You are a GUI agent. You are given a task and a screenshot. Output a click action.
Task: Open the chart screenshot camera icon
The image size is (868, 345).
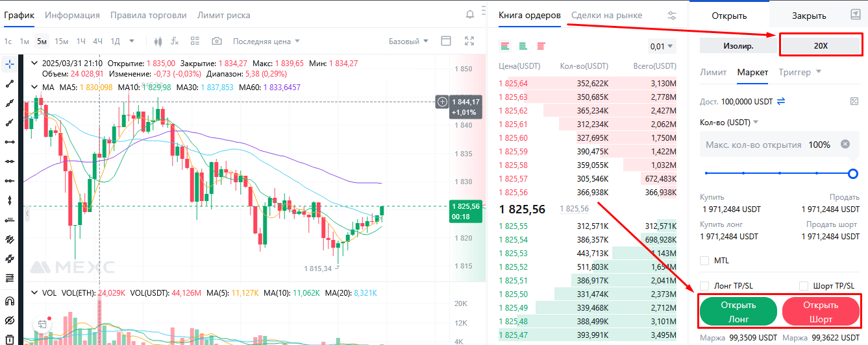(217, 41)
